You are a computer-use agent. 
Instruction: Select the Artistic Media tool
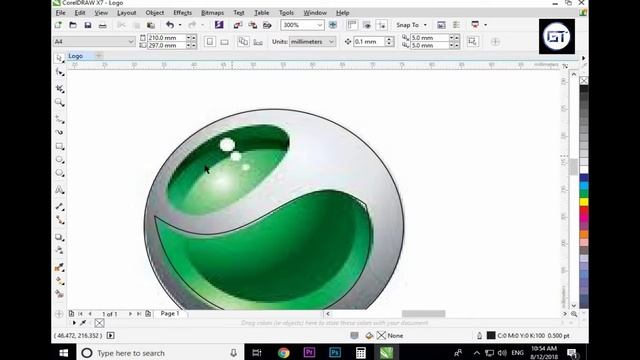click(60, 132)
